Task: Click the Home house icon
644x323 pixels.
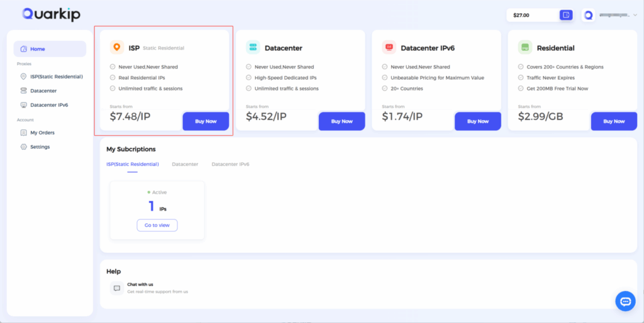Action: click(x=23, y=49)
